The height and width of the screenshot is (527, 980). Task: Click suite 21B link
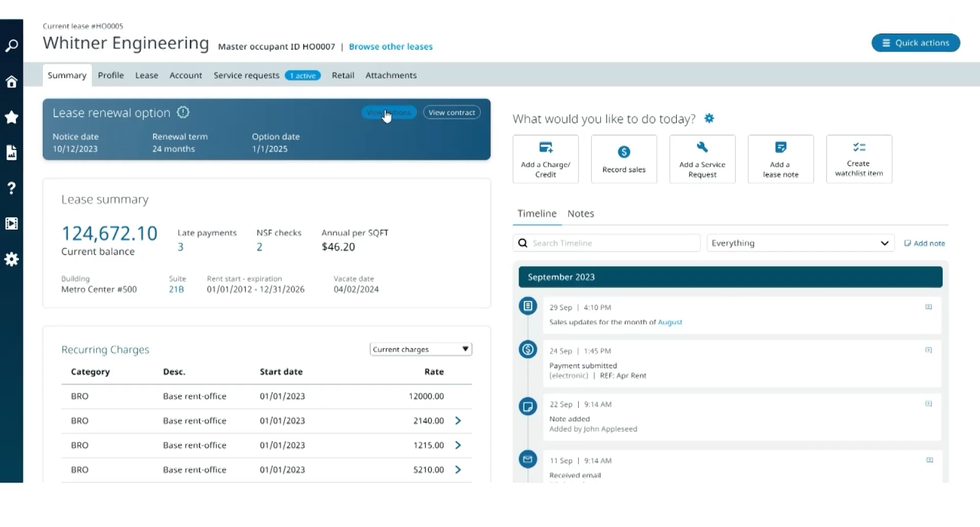pyautogui.click(x=176, y=289)
